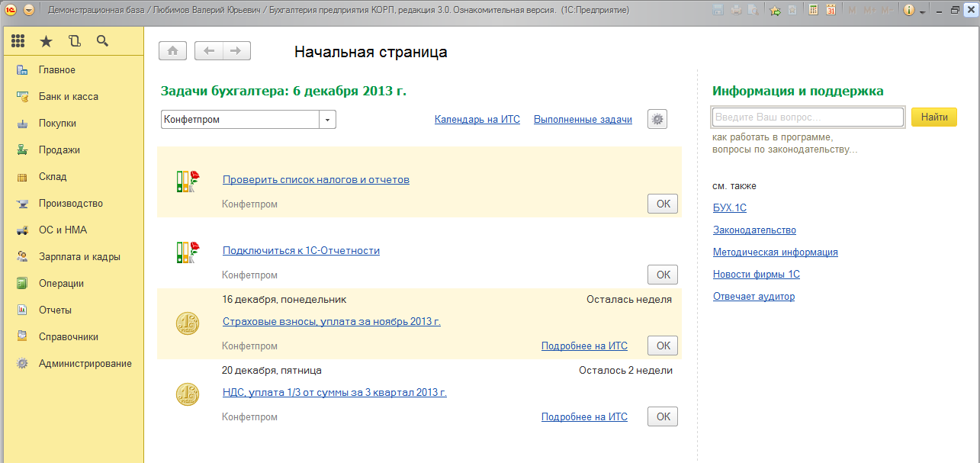Open Проверить список налогов и отчетов task

(x=316, y=180)
